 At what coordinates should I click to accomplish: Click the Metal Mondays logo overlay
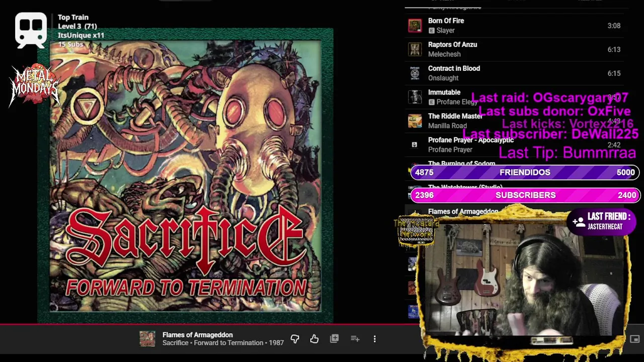35,84
